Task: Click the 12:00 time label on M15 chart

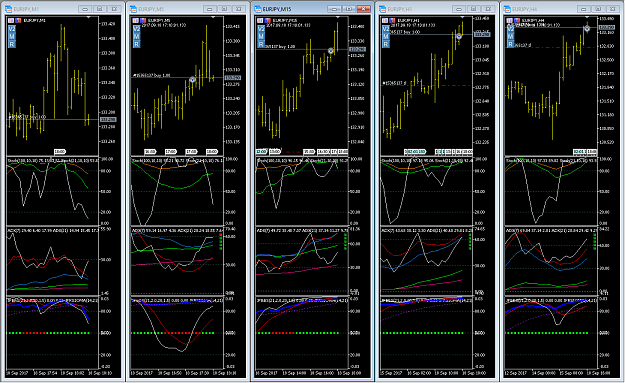Action: (x=261, y=151)
